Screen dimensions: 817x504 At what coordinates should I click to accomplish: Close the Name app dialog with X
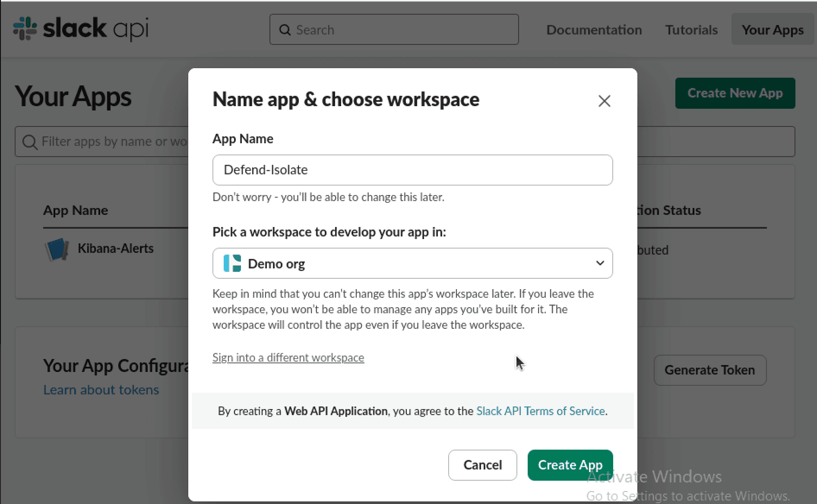click(x=604, y=101)
